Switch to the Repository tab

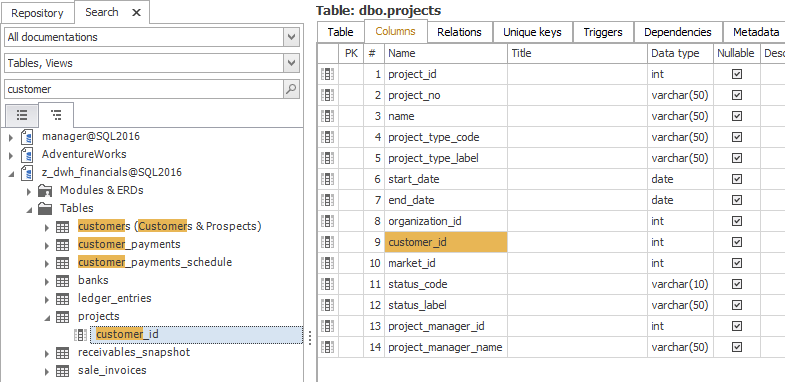[38, 13]
